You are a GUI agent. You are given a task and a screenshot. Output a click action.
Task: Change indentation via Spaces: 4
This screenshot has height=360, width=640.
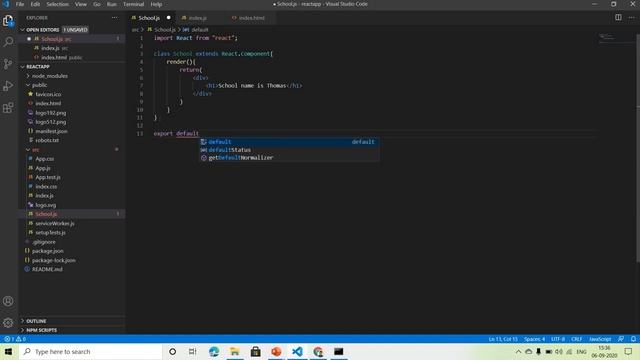click(x=534, y=339)
